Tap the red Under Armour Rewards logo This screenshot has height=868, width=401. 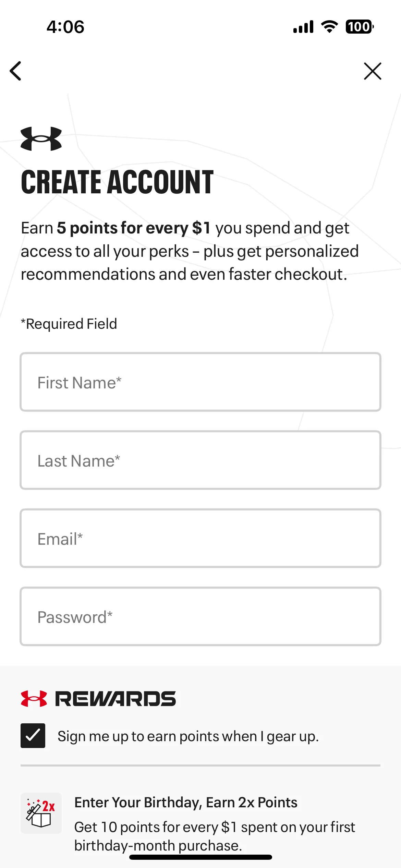(34, 699)
